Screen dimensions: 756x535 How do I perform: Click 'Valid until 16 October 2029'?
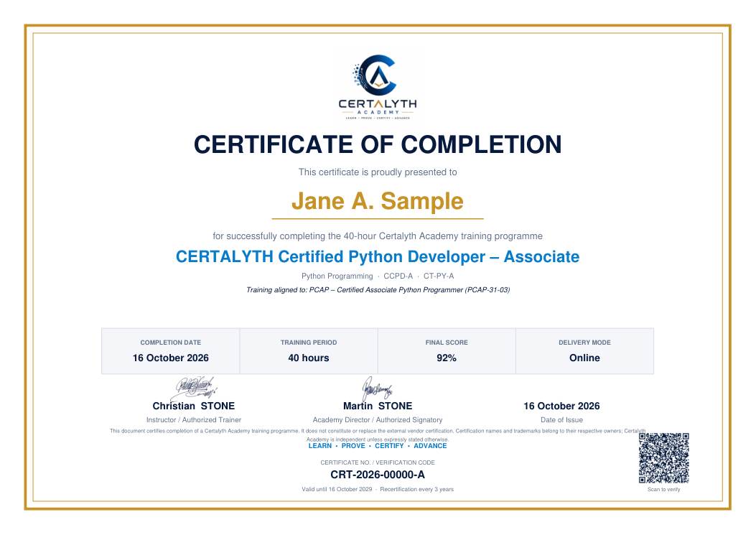click(x=337, y=489)
